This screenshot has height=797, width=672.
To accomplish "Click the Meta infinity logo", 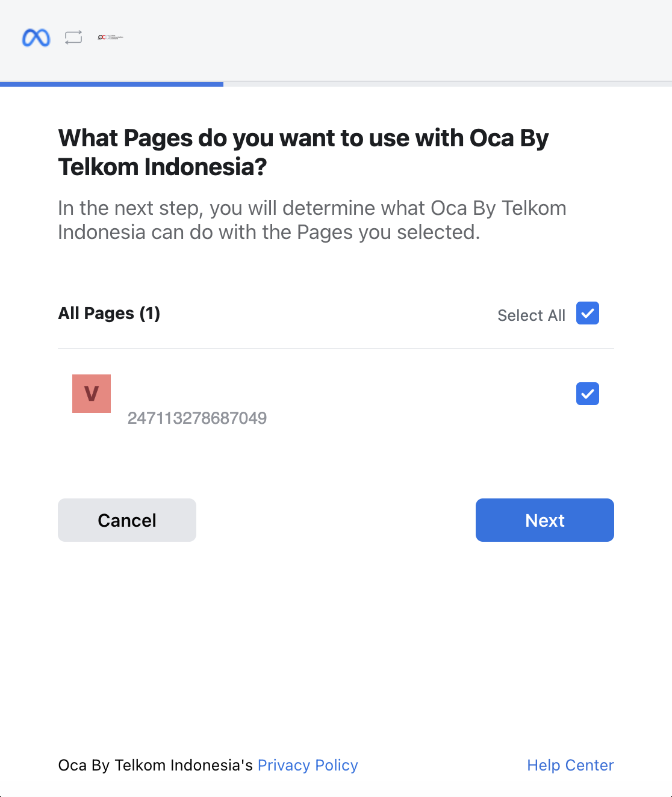I will pyautogui.click(x=36, y=38).
